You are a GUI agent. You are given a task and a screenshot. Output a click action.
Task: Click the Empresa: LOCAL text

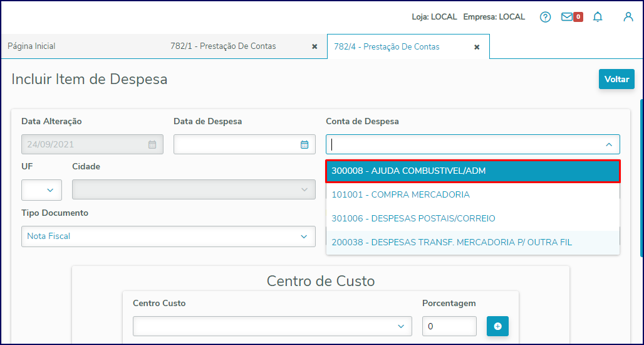(x=494, y=18)
